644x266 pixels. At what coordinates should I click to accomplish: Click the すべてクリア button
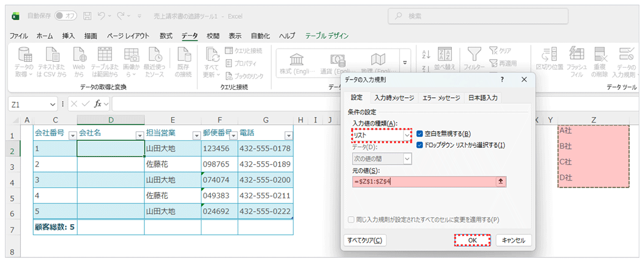(365, 240)
